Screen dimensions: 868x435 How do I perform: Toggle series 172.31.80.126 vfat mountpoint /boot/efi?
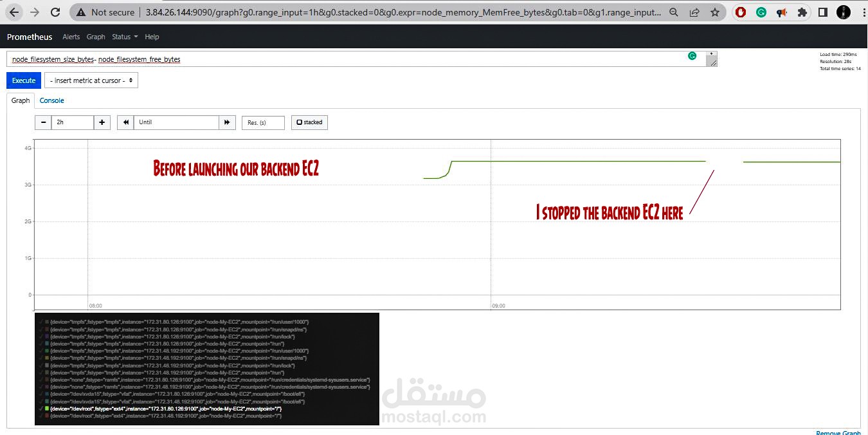pyautogui.click(x=172, y=394)
